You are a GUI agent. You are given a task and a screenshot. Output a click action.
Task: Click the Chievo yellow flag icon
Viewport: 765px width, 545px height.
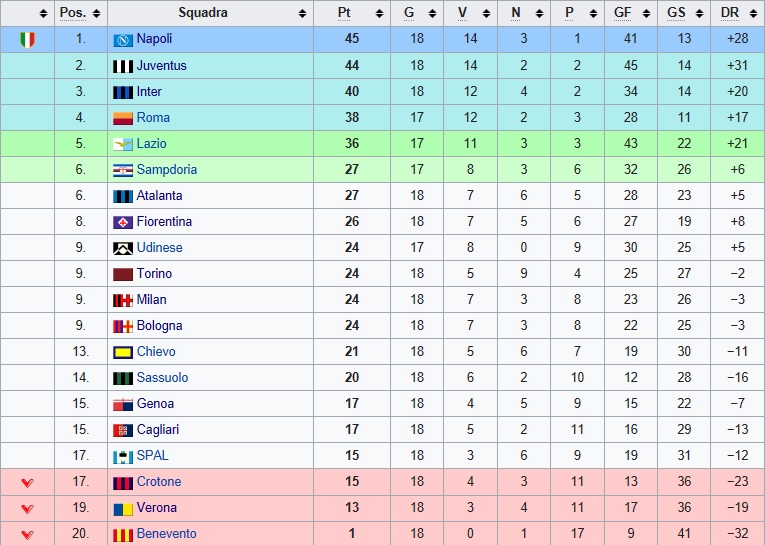(x=123, y=352)
